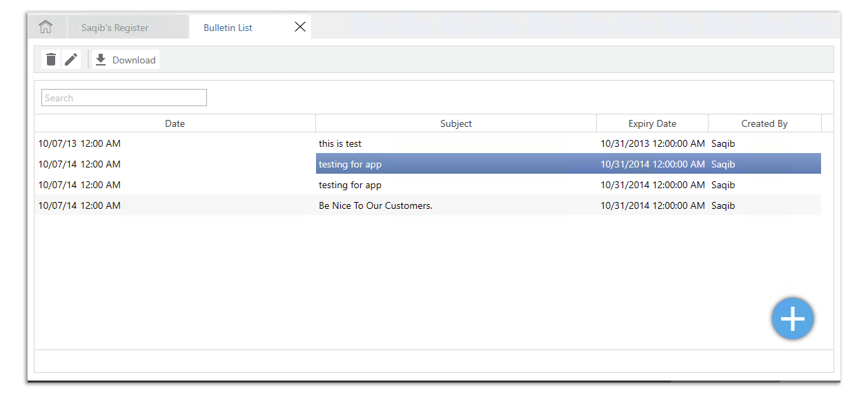The width and height of the screenshot is (868, 395).
Task: Sort by the Created By column header
Action: [x=765, y=123]
